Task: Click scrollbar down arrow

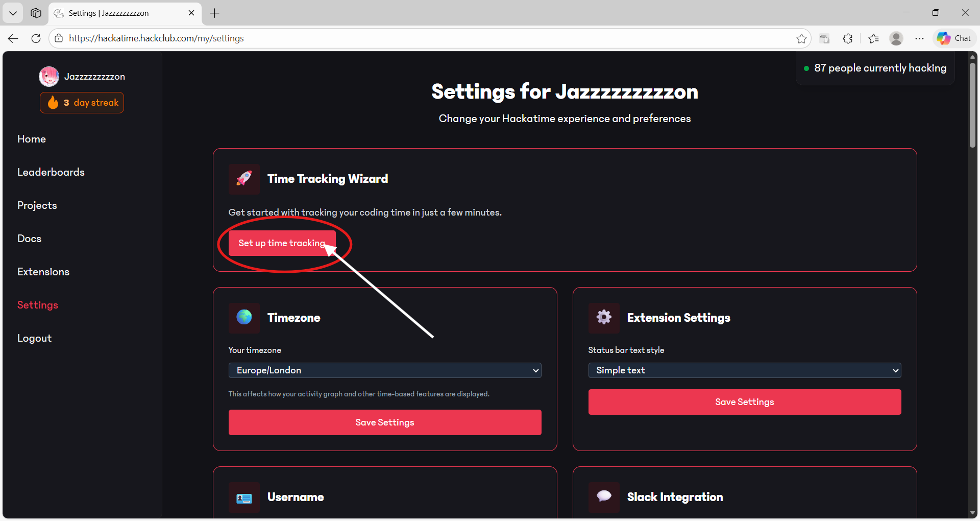Action: tap(972, 513)
